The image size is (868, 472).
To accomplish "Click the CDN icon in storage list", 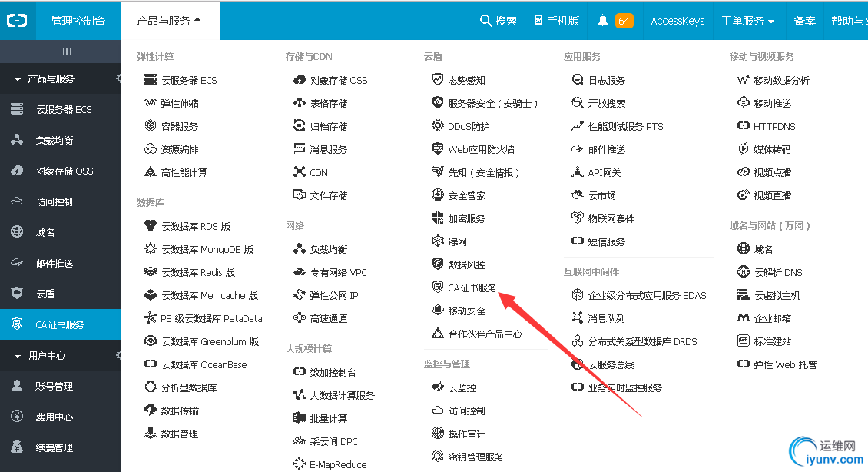I will [x=300, y=171].
